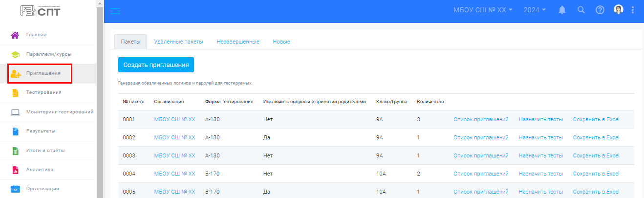Switch to Удаленные пакеты tab
644x198 pixels.
coord(178,42)
